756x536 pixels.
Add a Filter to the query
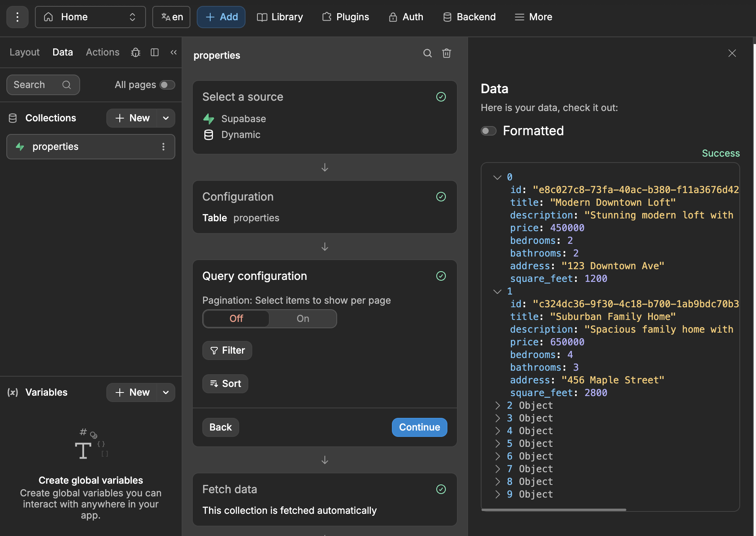pos(227,350)
